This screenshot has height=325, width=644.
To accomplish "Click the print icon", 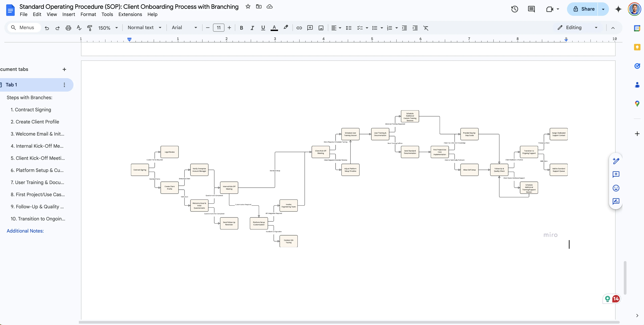I will point(68,28).
